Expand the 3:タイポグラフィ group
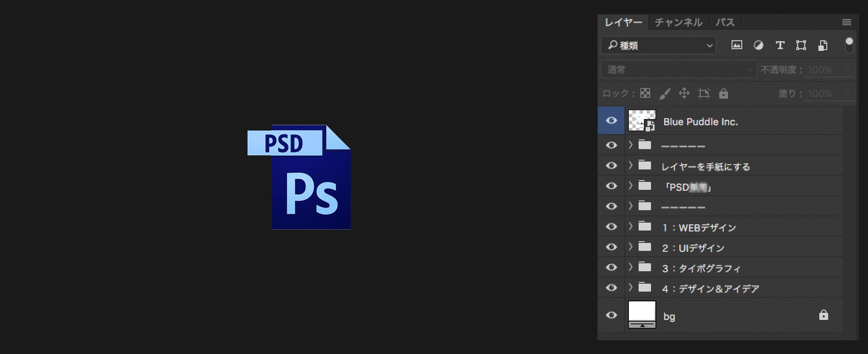 click(x=631, y=267)
